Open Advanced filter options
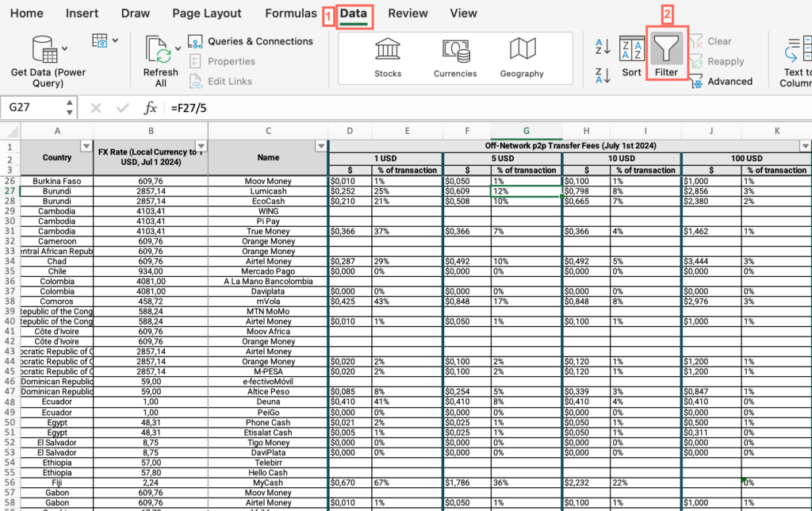The image size is (812, 511). pyautogui.click(x=722, y=82)
